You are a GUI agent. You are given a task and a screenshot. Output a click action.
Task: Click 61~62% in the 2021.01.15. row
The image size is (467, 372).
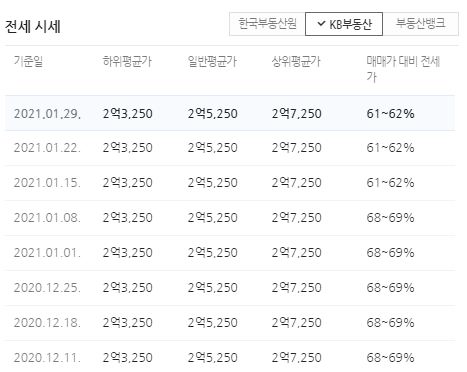pyautogui.click(x=390, y=183)
